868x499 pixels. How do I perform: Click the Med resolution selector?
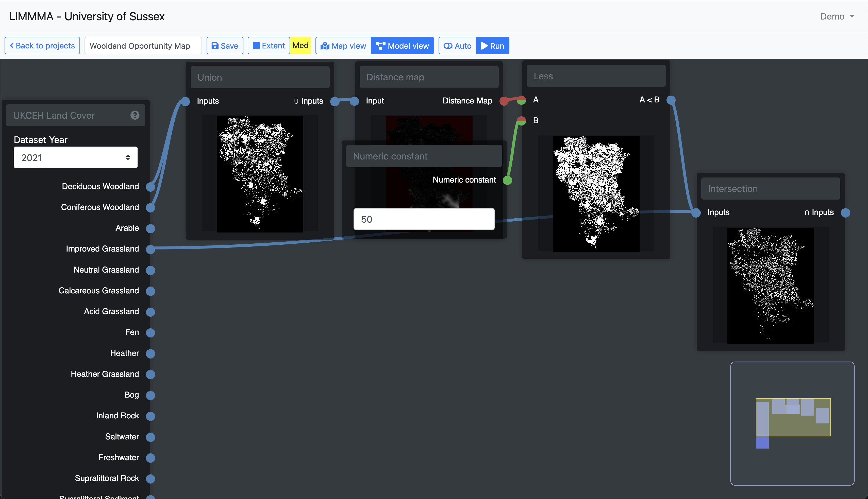click(301, 46)
